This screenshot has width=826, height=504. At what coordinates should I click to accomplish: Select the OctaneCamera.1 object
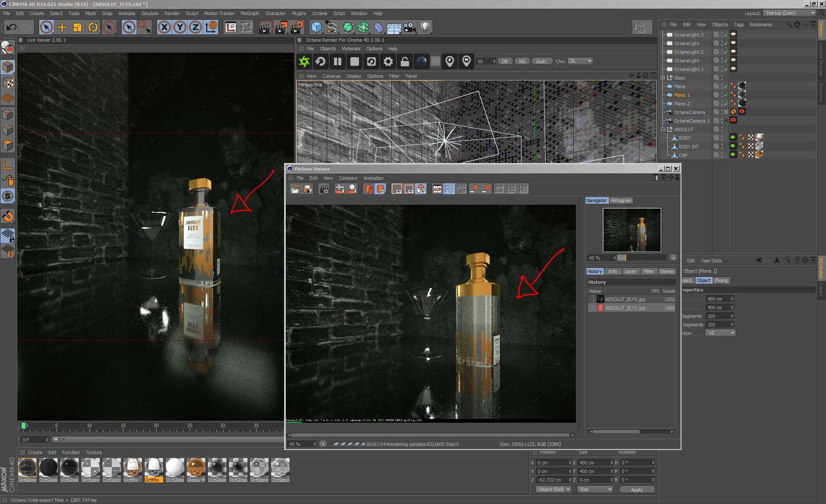pyautogui.click(x=691, y=121)
